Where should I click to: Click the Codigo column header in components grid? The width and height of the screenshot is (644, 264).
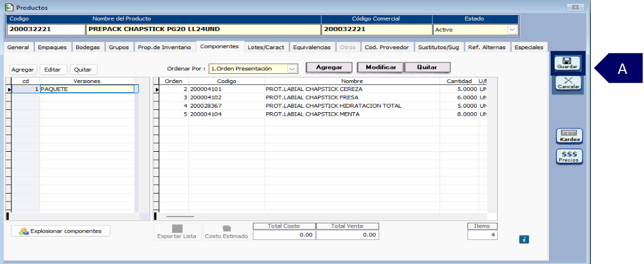click(227, 81)
